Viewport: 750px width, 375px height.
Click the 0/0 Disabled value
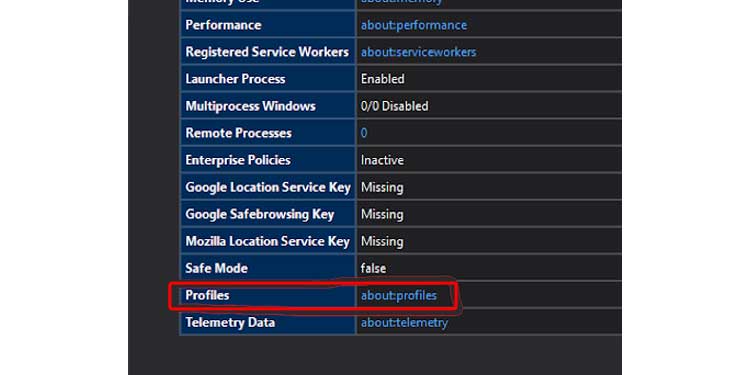pos(395,106)
